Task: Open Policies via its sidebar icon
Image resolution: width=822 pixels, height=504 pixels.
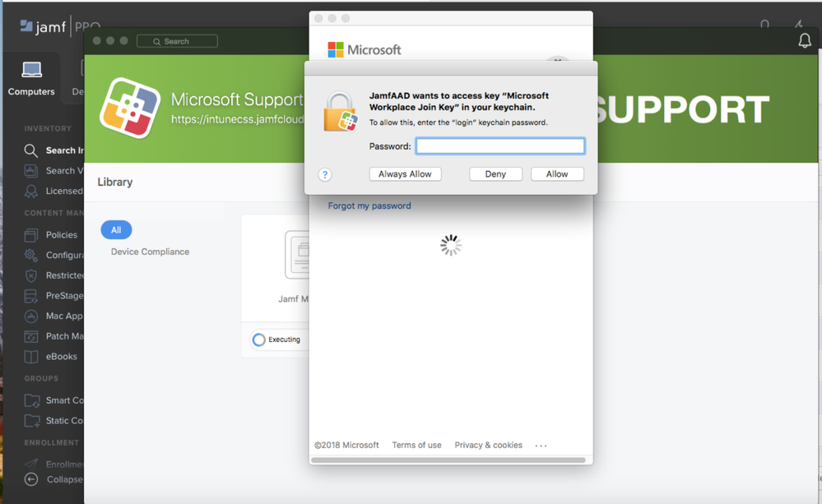Action: tap(31, 234)
